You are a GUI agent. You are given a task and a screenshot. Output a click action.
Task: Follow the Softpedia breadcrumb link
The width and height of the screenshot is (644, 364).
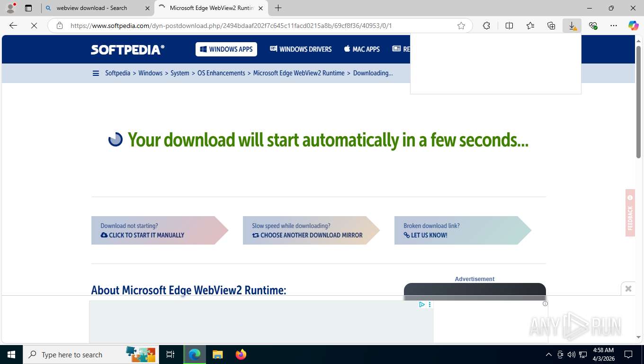(117, 73)
